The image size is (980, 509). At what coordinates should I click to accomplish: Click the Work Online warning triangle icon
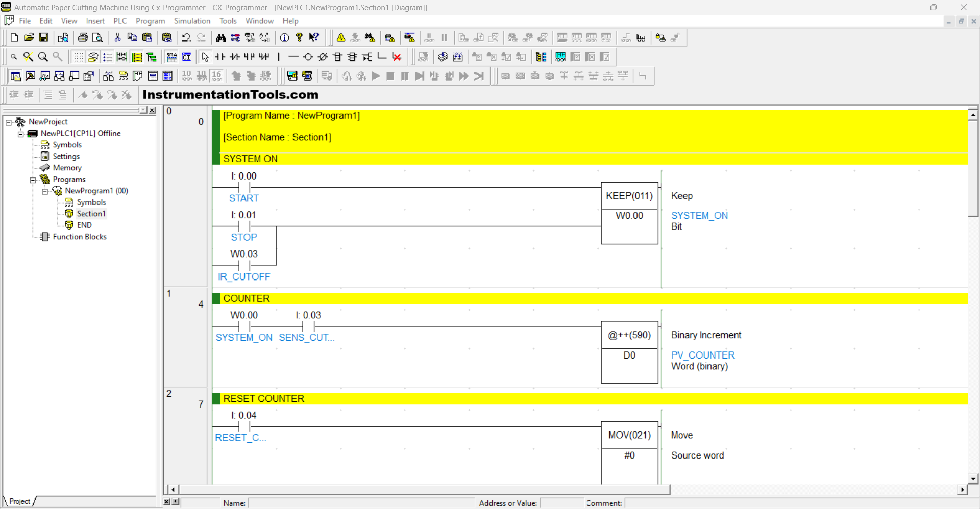coord(341,38)
